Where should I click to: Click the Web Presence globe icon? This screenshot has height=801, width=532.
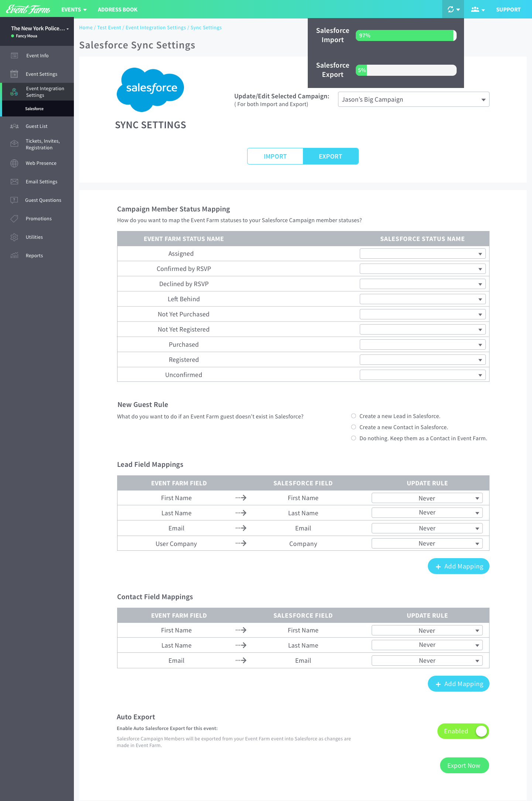click(x=14, y=163)
